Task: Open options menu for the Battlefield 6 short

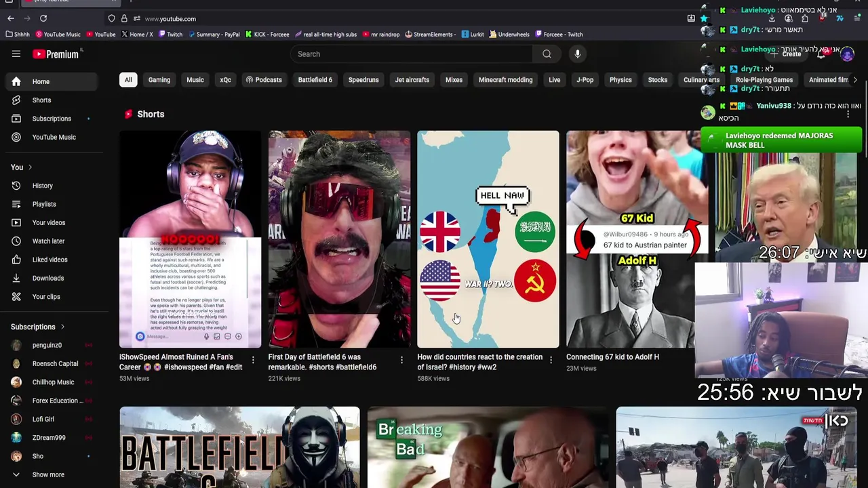Action: [401, 360]
